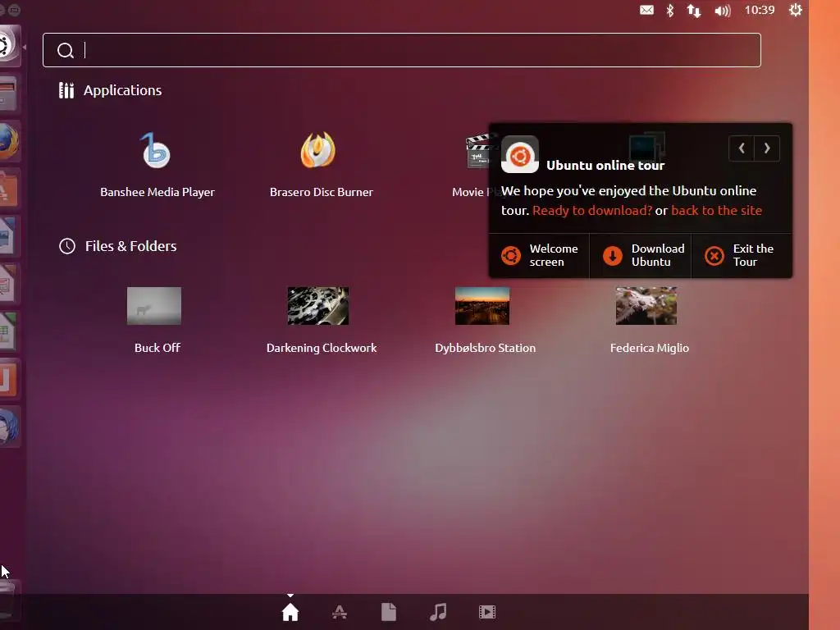Screen dimensions: 840x630
Task: Open Darkening Clockwork thumbnail
Action: [x=318, y=306]
